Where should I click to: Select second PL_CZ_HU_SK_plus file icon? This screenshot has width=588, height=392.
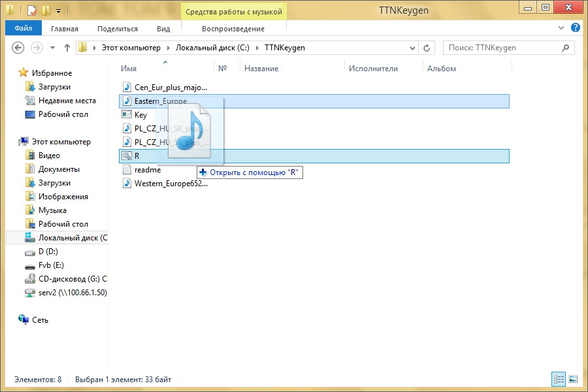point(127,142)
